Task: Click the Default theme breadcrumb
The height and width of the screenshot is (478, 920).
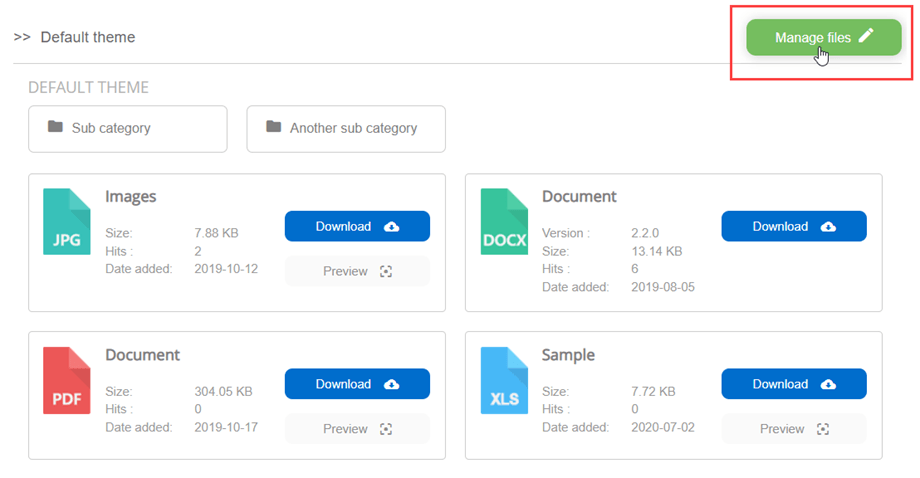Action: [x=88, y=37]
